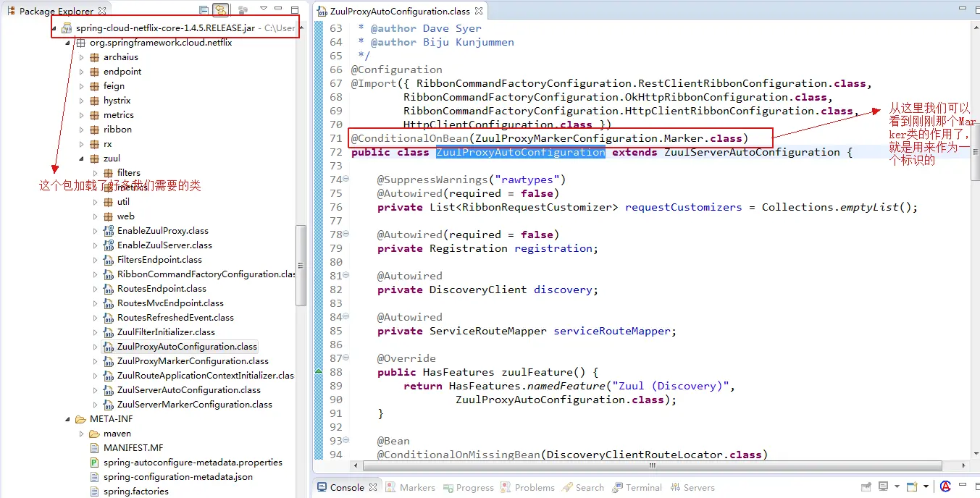Expand RibbonCommandFactoryConfiguration.class
Viewport: 980px width, 498px height.
pos(96,274)
